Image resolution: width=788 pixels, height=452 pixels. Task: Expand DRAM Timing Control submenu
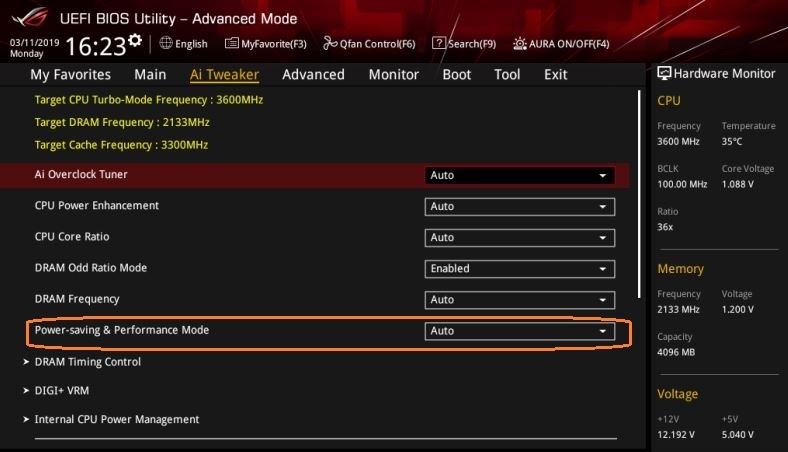click(x=87, y=362)
